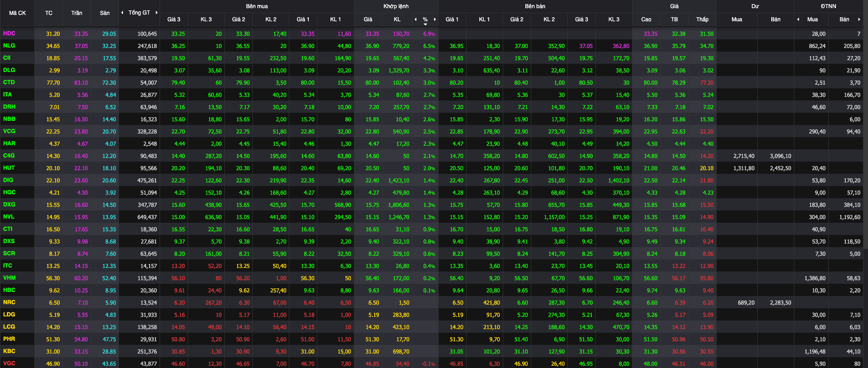
Task: Open the VCG stock symbol
Action: 9,131
